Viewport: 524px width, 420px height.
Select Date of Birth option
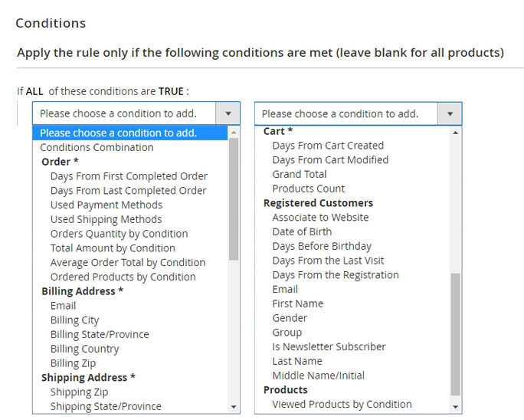(x=302, y=231)
